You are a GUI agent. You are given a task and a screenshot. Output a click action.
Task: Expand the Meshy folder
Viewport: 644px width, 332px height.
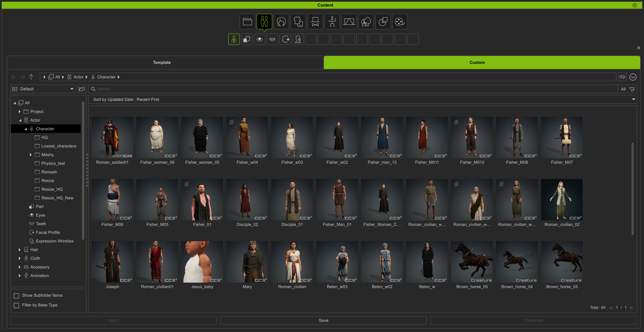(31, 155)
